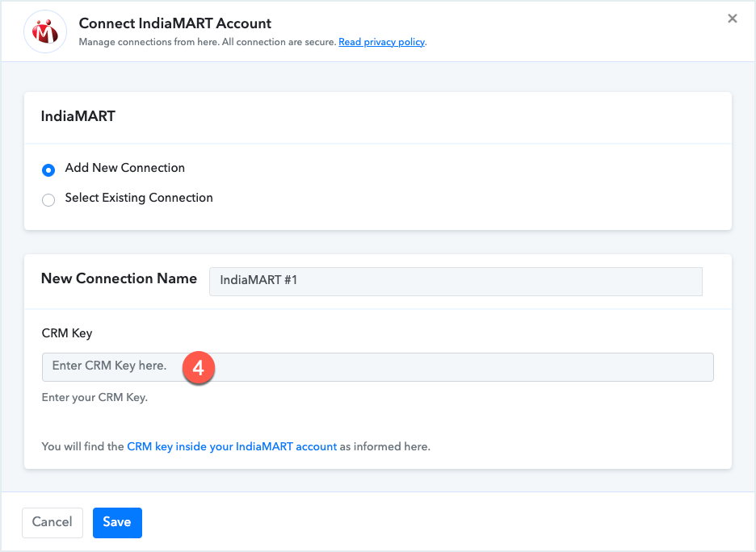Click the IndiaMART section heading
The image size is (756, 552).
point(78,116)
